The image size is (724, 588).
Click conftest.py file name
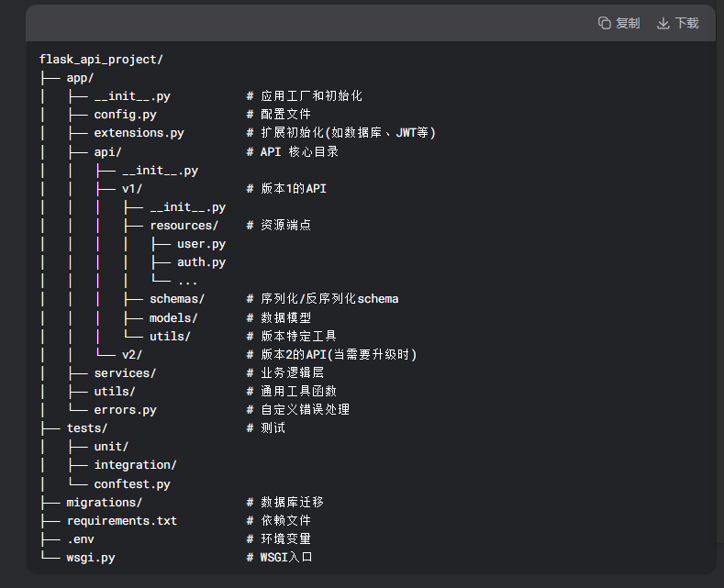(x=132, y=484)
